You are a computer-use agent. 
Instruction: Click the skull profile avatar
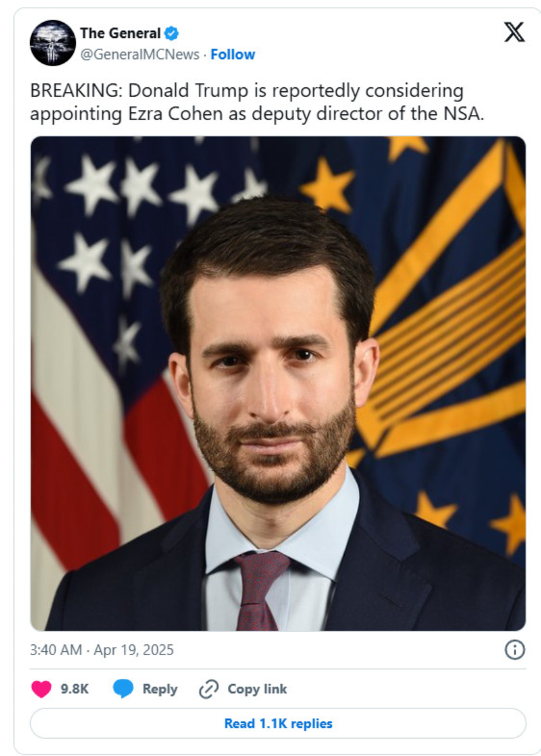click(53, 42)
